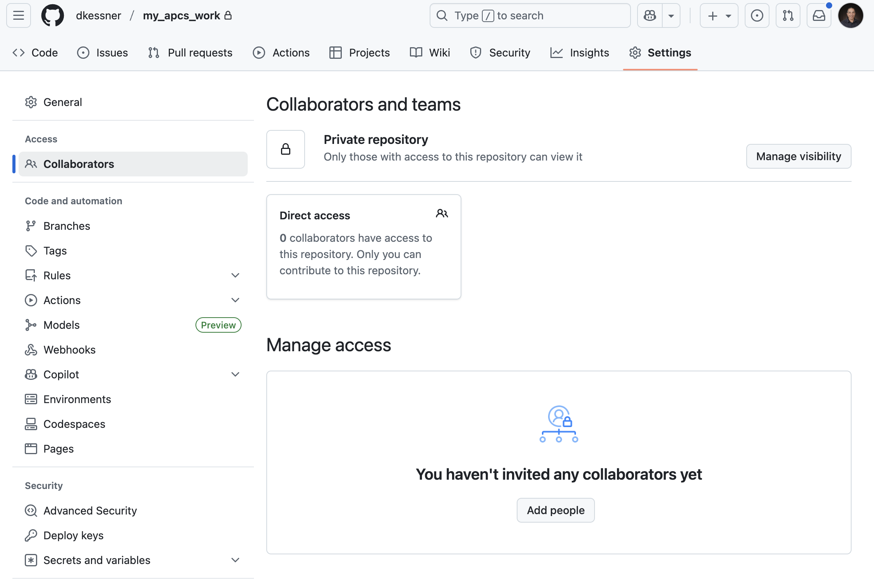Open Tags settings in sidebar

coord(133,251)
